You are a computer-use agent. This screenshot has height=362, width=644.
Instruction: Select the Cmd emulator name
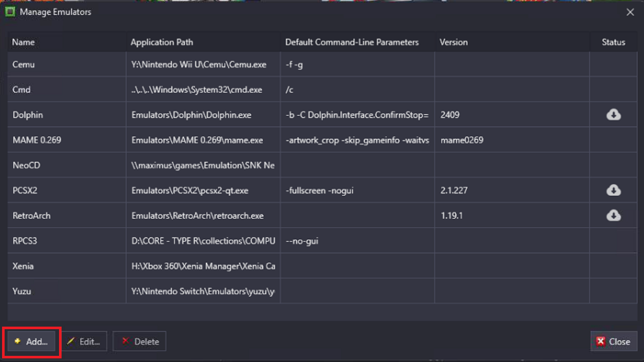click(22, 90)
